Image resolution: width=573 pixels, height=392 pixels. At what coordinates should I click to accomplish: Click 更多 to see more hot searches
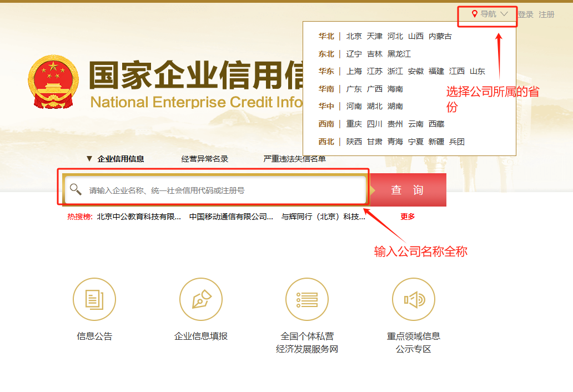[408, 217]
